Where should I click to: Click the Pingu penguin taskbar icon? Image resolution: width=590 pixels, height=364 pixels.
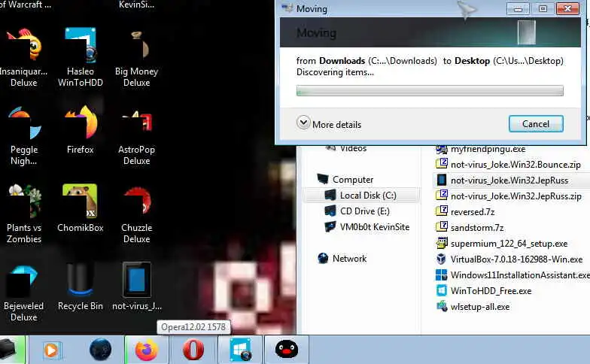click(x=287, y=350)
